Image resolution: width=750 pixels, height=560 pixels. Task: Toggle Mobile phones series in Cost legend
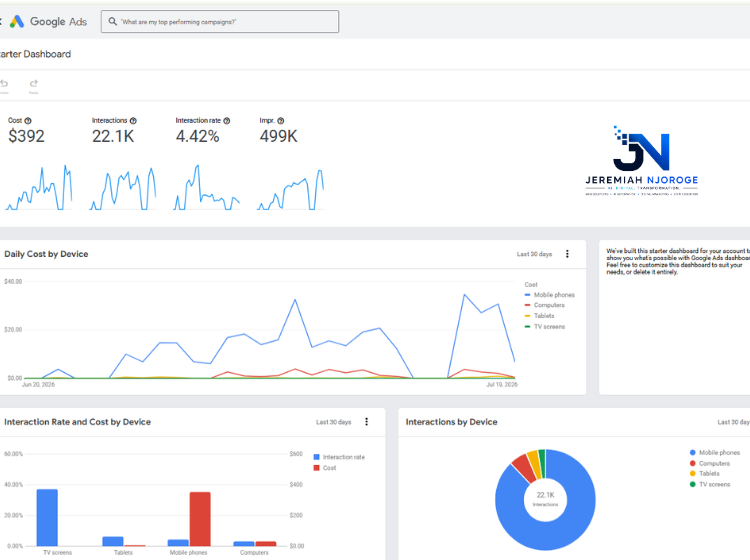(x=549, y=295)
